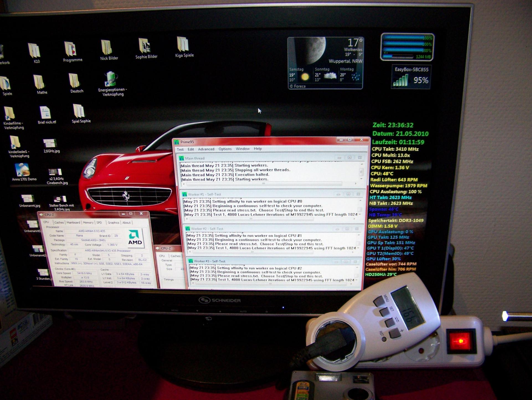The image size is (532, 400).
Task: Select the Graphics tab in CPU-Z
Action: click(x=113, y=222)
